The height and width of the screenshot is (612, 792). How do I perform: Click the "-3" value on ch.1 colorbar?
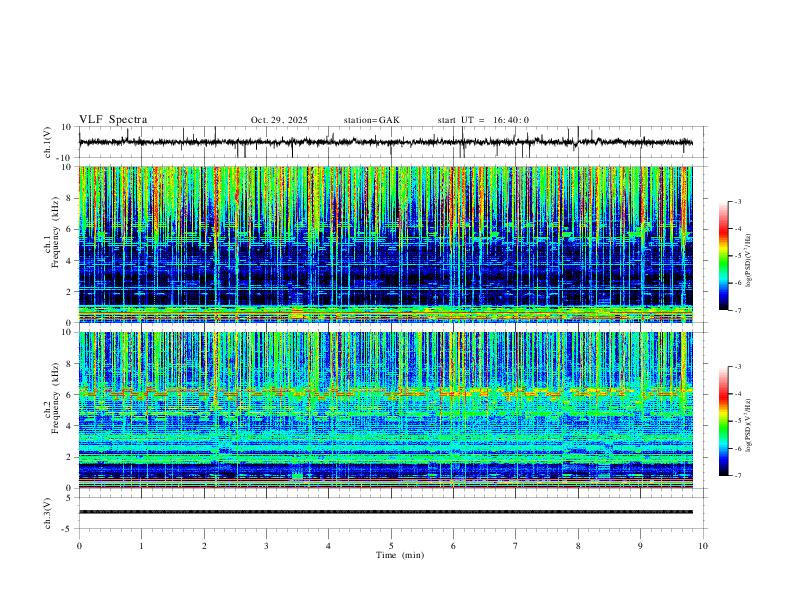[x=737, y=201]
